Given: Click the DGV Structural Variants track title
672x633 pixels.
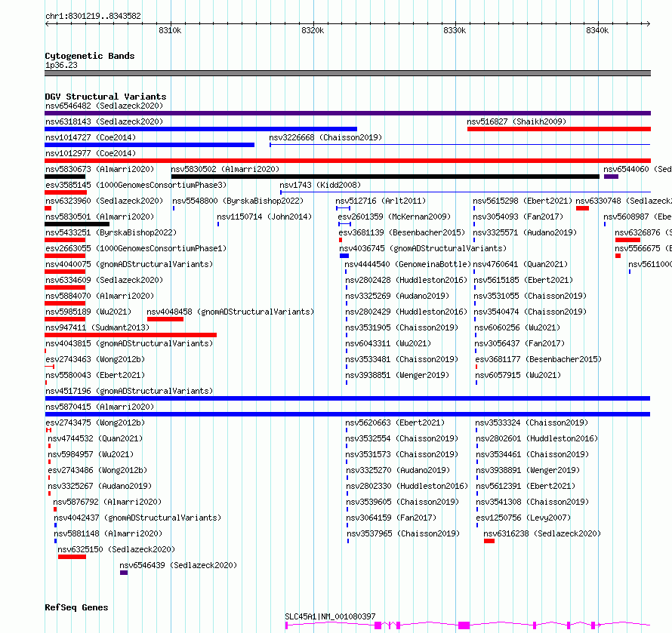Looking at the screenshot, I should [106, 97].
